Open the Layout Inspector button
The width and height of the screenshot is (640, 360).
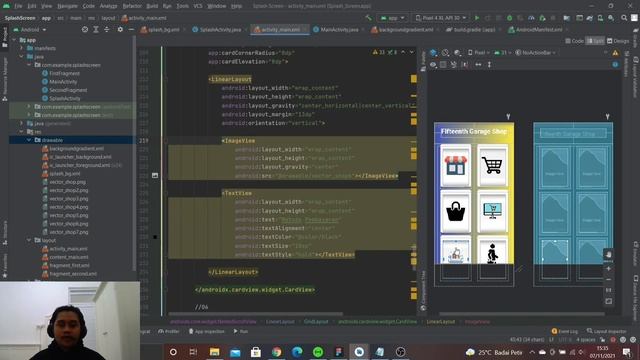(x=607, y=331)
